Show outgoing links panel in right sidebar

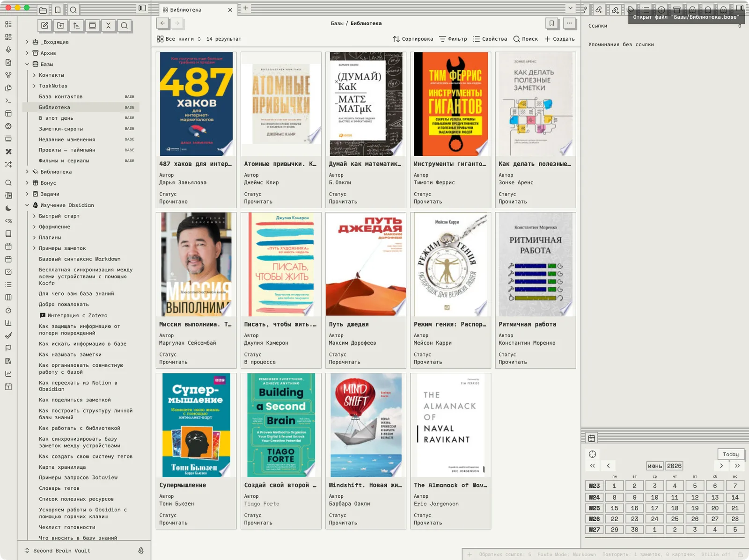click(x=615, y=9)
